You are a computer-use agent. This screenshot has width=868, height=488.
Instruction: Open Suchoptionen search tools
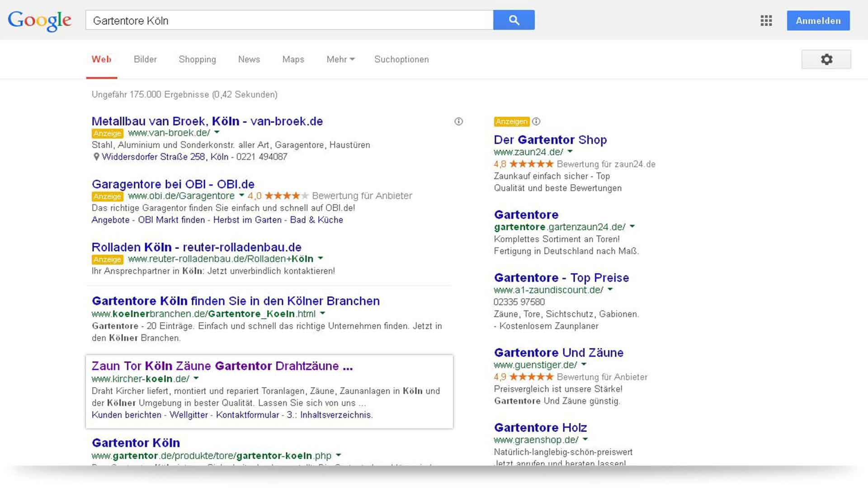(401, 59)
